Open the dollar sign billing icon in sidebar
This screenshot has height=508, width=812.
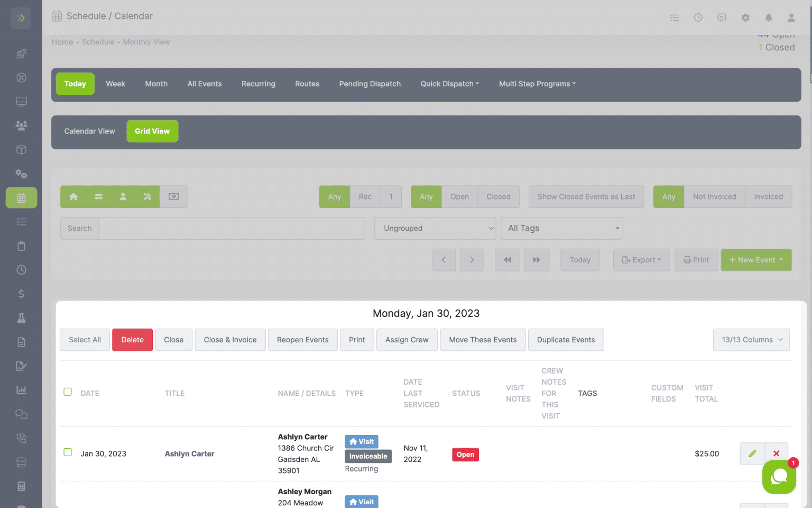(x=21, y=294)
